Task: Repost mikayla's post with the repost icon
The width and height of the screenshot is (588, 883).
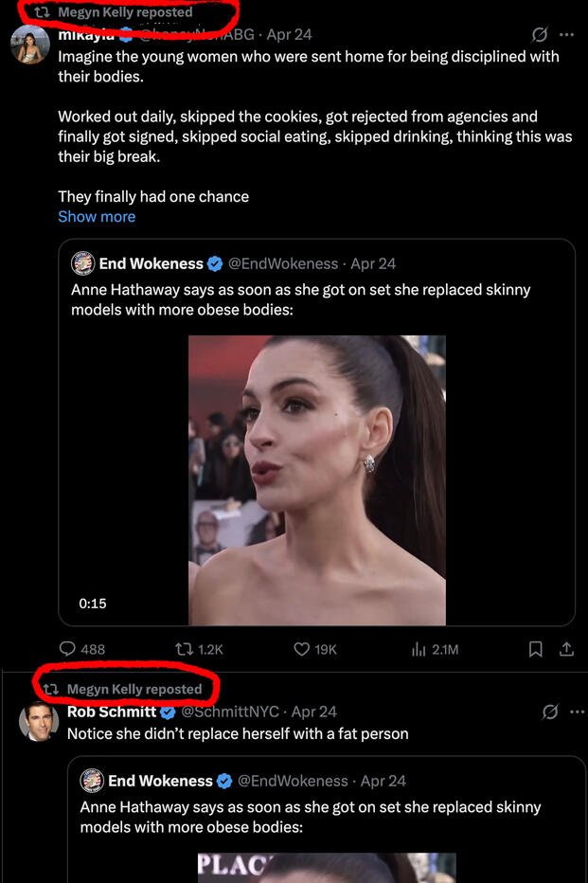Action: (x=185, y=649)
